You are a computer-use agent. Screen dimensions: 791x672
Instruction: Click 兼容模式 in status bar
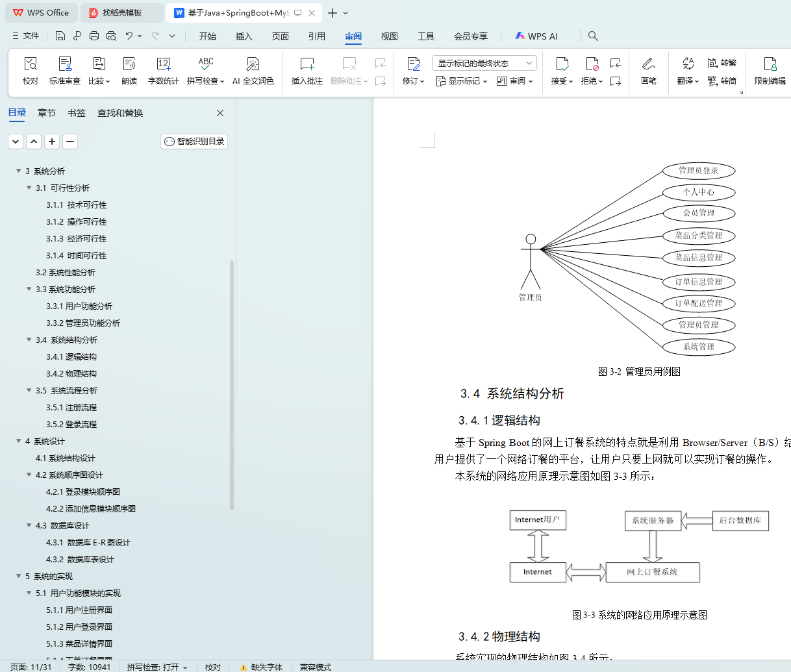(316, 667)
